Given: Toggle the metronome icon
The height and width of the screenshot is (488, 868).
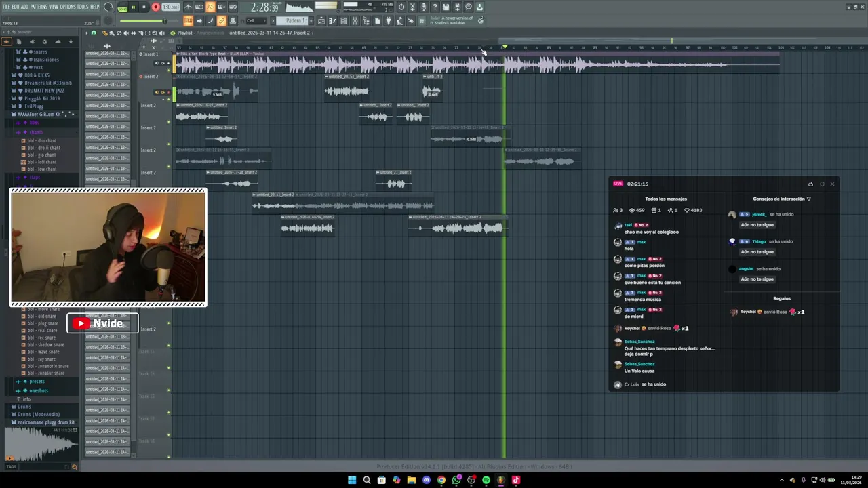Looking at the screenshot, I should click(188, 7).
